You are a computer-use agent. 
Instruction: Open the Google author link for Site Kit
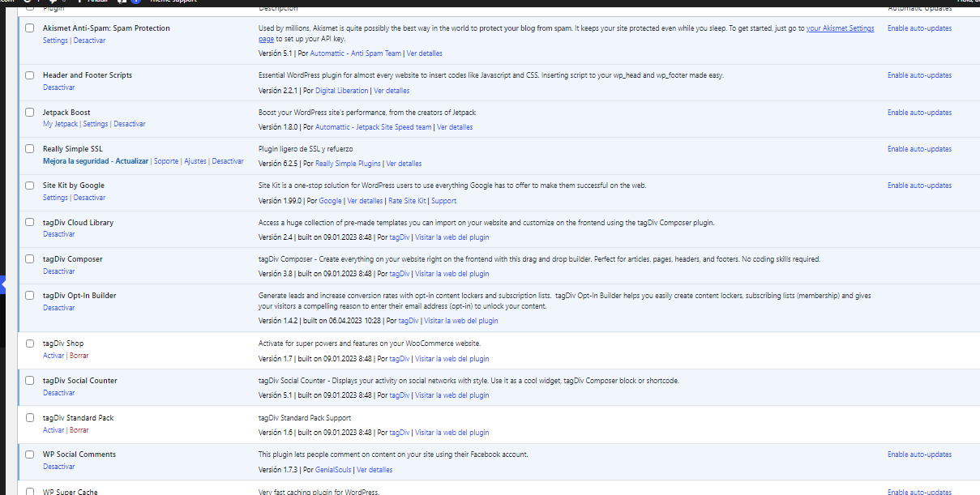tap(330, 201)
